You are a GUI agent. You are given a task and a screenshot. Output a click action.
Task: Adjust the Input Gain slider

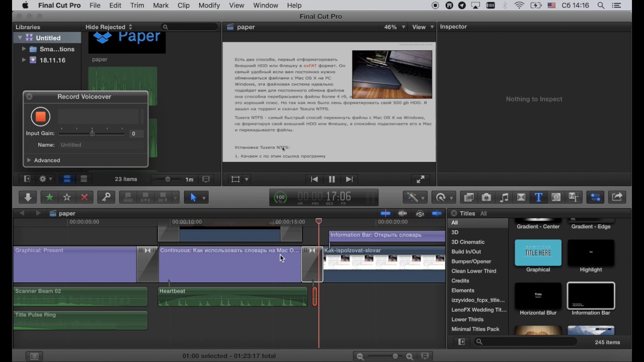[92, 133]
